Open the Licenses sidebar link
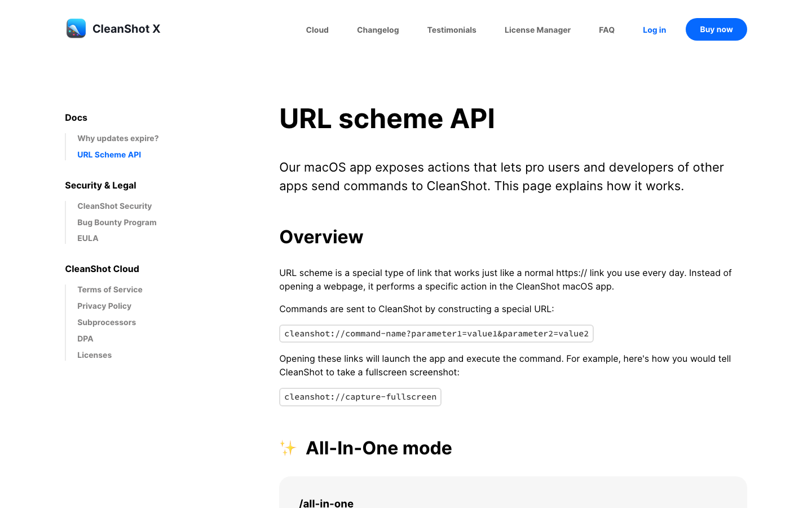 (x=94, y=355)
